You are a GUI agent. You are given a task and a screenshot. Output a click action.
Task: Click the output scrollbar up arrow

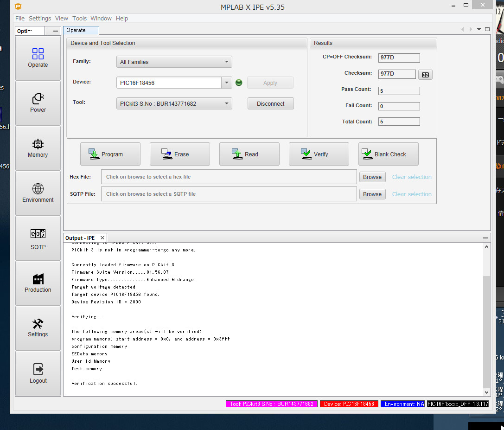(x=487, y=247)
